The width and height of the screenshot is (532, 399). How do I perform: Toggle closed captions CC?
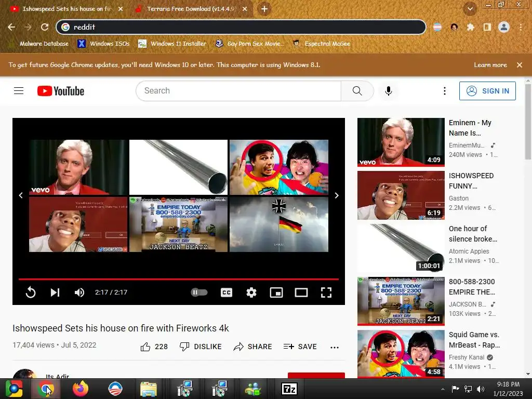(x=227, y=292)
